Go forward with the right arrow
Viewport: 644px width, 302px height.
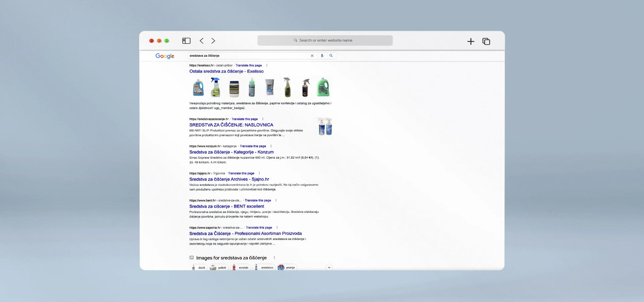click(x=213, y=41)
